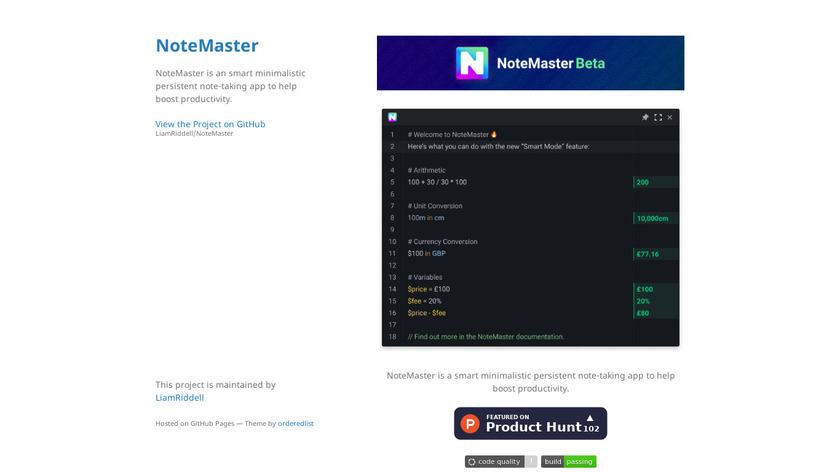
Task: Click the pin icon in the editor window
Action: point(645,117)
